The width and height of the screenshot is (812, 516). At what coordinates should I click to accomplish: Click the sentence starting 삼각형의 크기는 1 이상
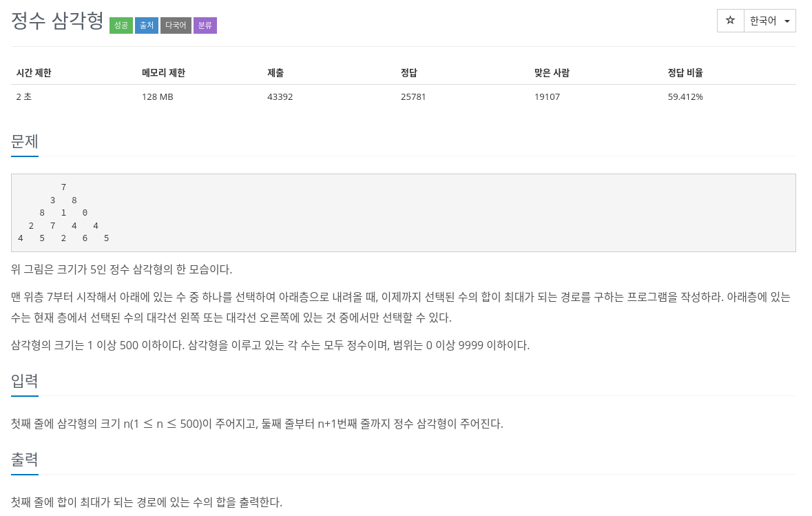click(270, 346)
